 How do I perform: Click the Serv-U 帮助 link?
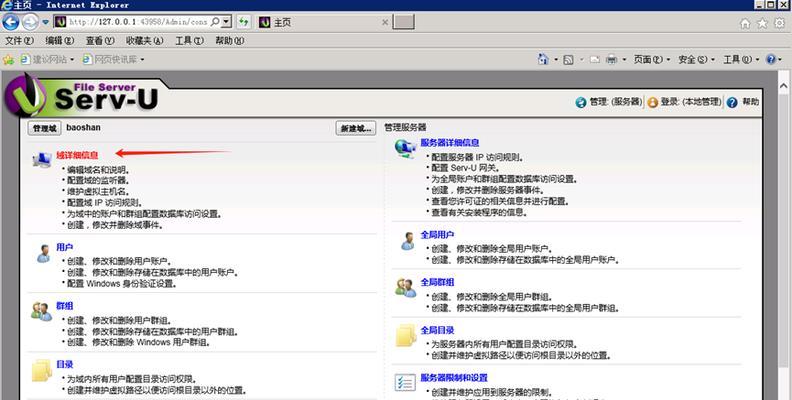click(x=743, y=102)
